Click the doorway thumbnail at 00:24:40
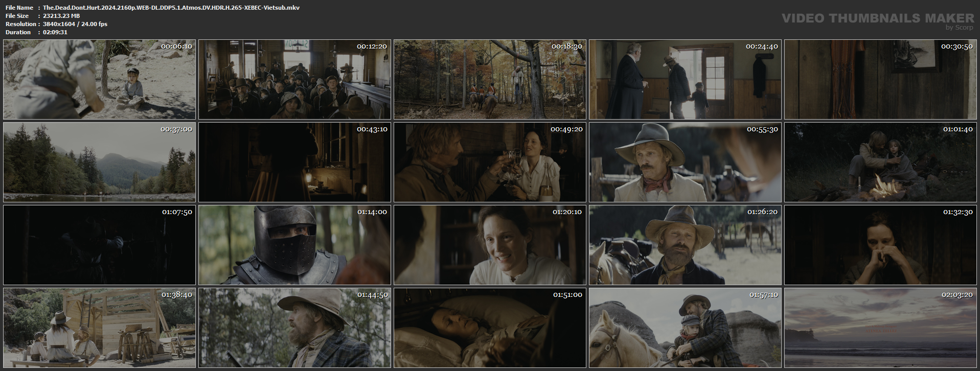Screen dimensions: 980x371 pyautogui.click(x=685, y=79)
